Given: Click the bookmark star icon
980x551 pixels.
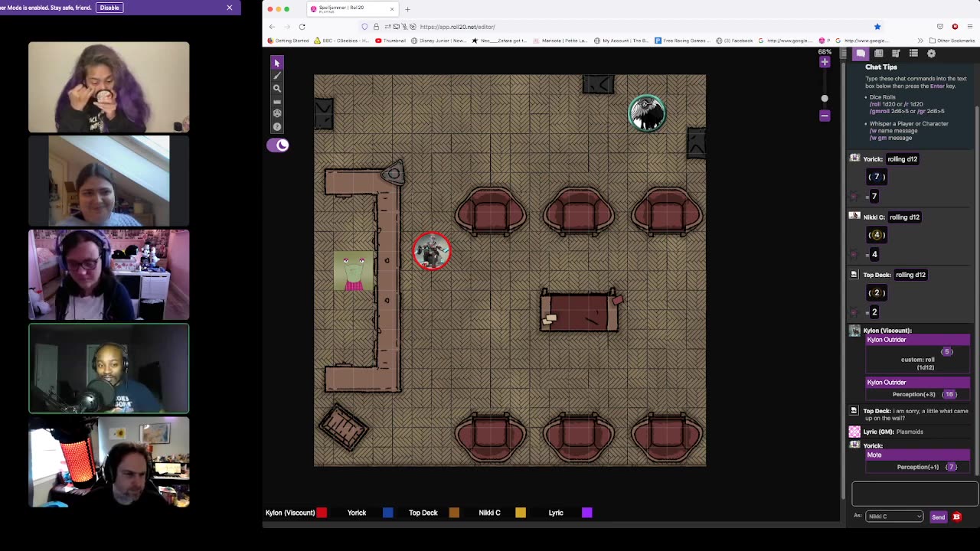Looking at the screenshot, I should (877, 27).
